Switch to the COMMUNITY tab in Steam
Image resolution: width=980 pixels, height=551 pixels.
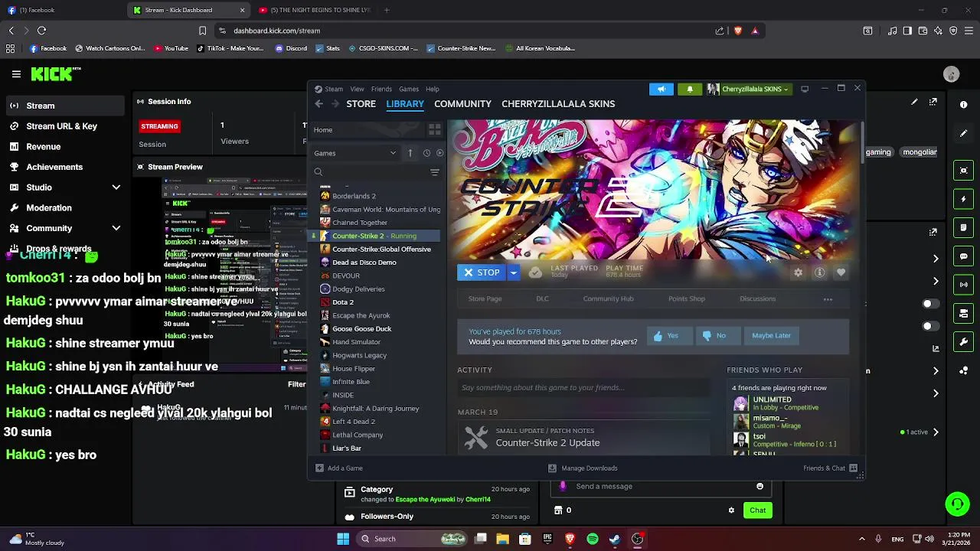point(462,104)
